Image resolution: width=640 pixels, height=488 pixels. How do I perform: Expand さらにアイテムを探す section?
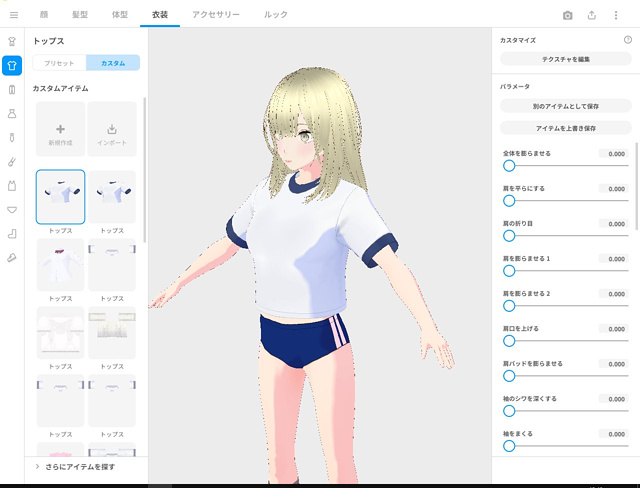coord(86,467)
